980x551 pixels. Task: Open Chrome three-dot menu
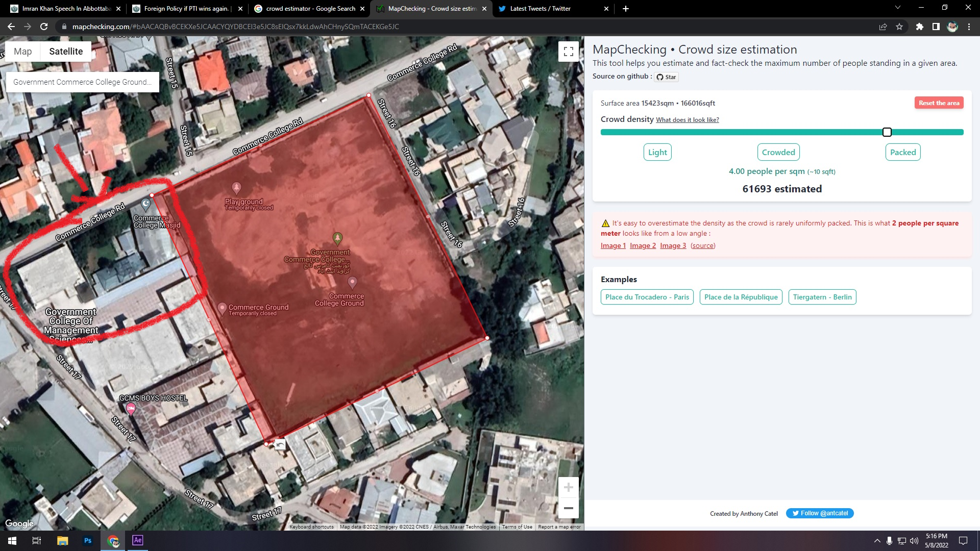[x=969, y=27]
